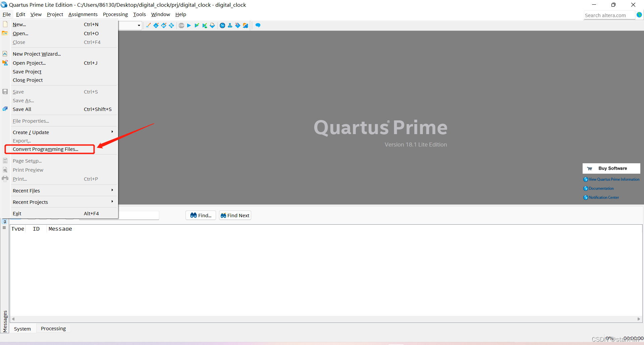Open the Processing menu in menu bar

[115, 14]
